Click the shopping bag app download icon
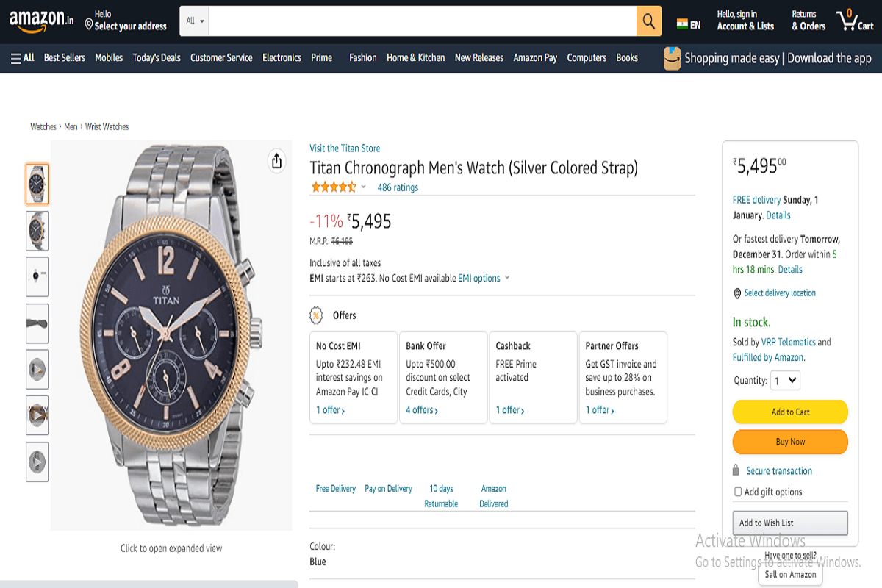The width and height of the screenshot is (882, 588). (x=671, y=57)
